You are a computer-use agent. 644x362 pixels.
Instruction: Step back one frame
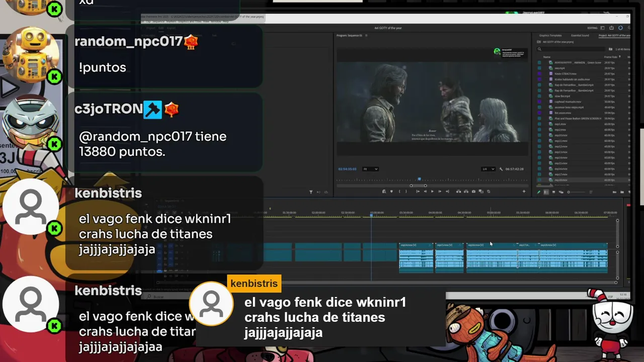point(425,191)
